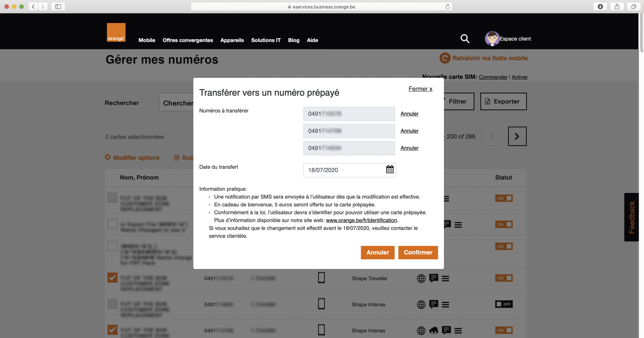Click the Rafraîchir ma flotte mobile refresh icon
Screen dimensions: 644x338
[446, 58]
